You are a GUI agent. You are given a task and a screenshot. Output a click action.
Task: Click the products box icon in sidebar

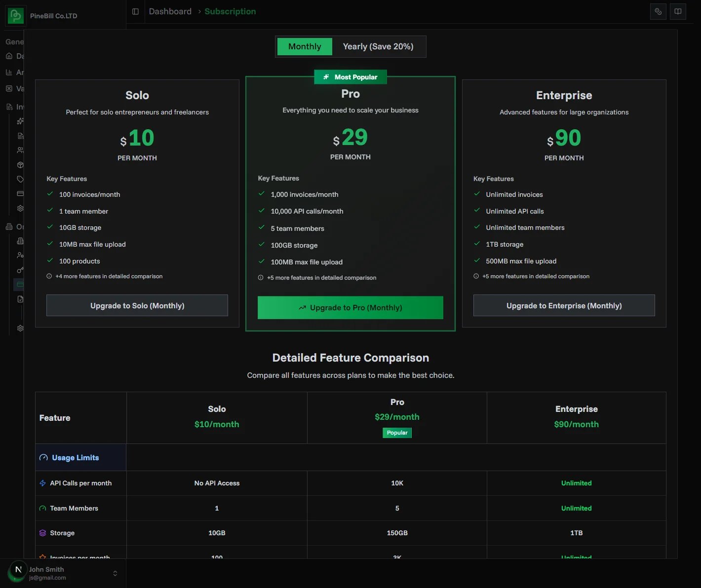click(x=20, y=164)
